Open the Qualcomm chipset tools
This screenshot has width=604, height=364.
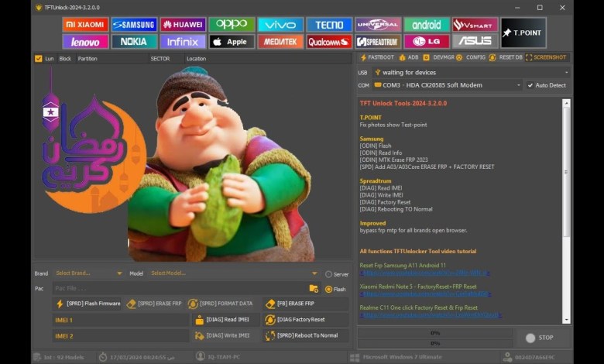pyautogui.click(x=329, y=42)
